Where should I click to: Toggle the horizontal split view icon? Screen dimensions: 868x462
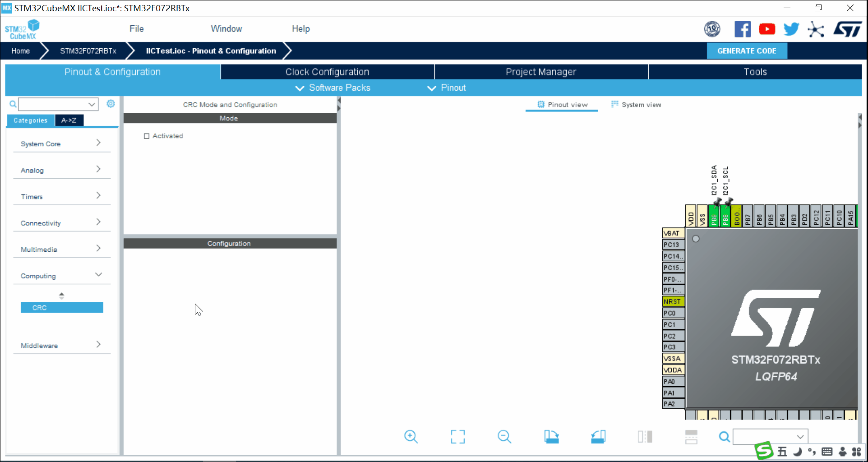pos(691,436)
